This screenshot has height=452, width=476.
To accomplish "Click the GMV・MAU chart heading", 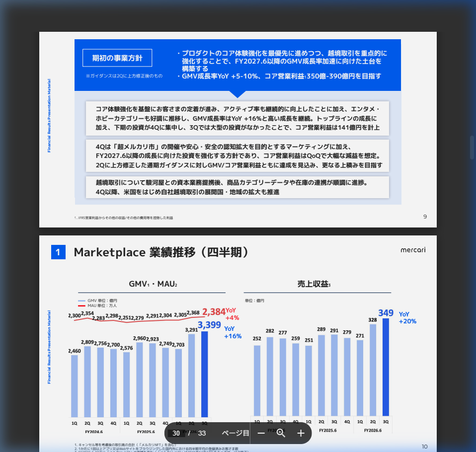I will (x=153, y=284).
